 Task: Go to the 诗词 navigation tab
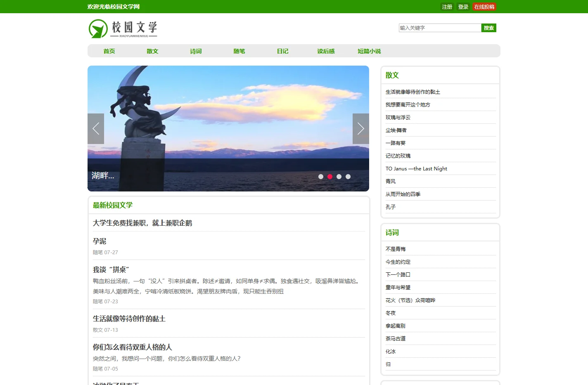tap(196, 51)
